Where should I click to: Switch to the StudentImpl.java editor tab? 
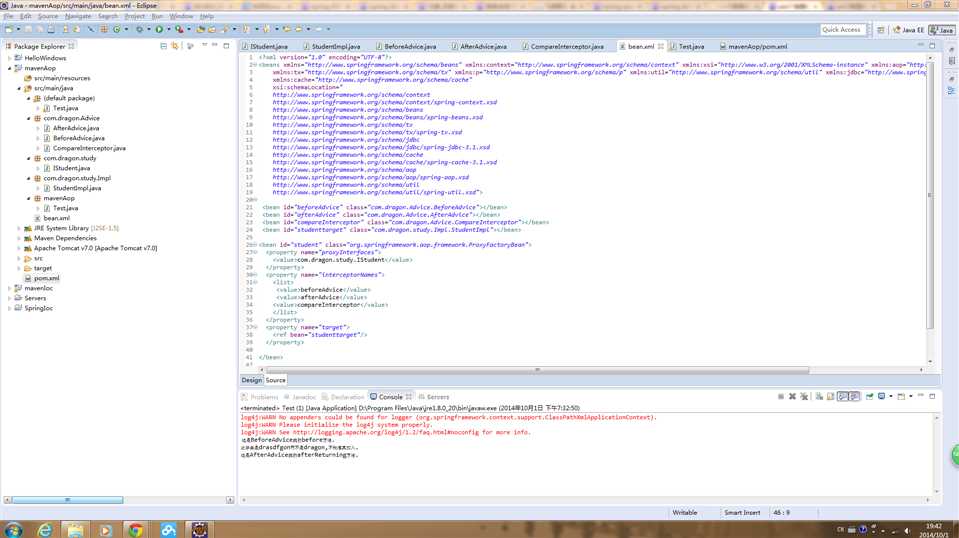332,46
